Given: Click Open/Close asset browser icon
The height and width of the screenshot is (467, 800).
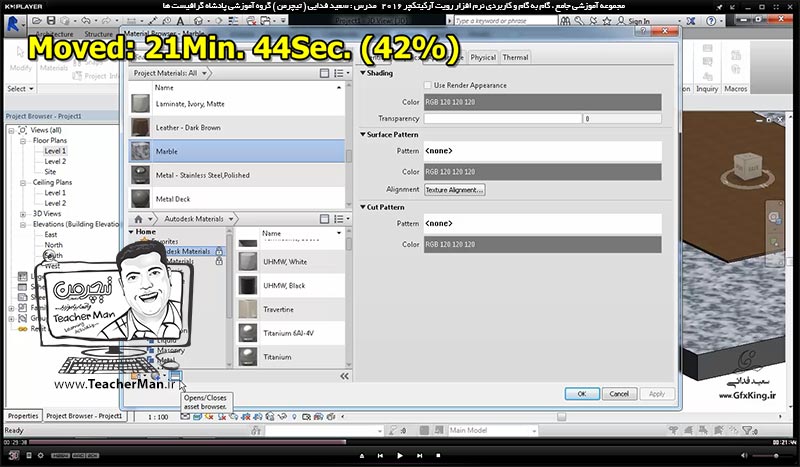Looking at the screenshot, I should 175,376.
